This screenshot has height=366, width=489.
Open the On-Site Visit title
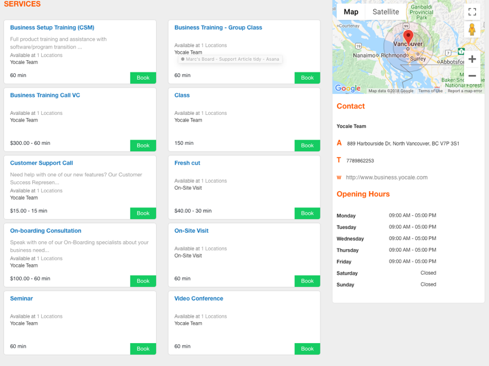191,230
